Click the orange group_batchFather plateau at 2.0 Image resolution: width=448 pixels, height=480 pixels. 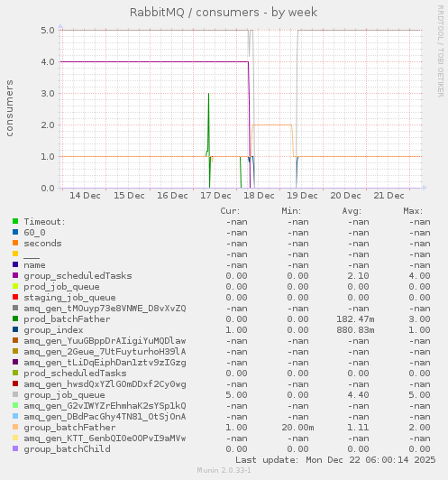[272, 125]
